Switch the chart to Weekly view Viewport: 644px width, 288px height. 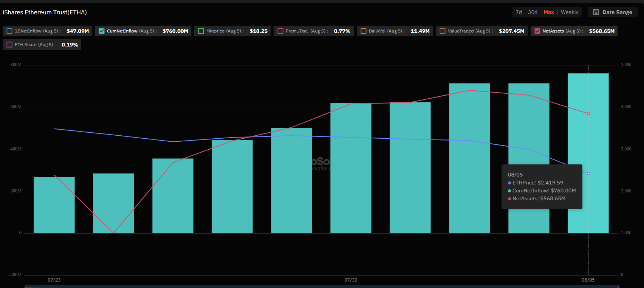tap(570, 12)
